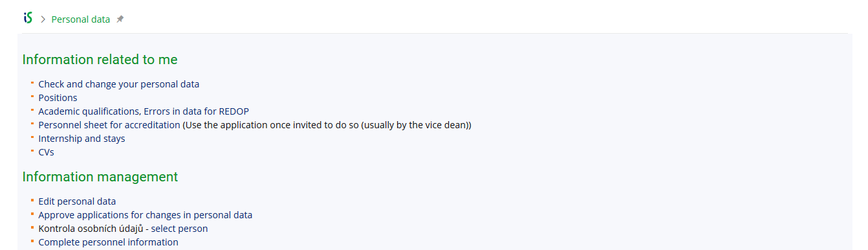Open Complete personnel information
The height and width of the screenshot is (250, 868).
(109, 242)
